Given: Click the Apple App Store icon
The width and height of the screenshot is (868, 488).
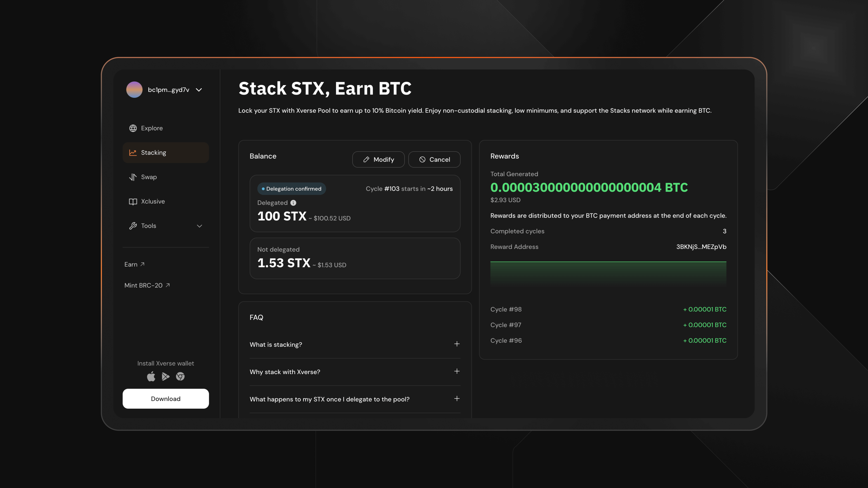Looking at the screenshot, I should [151, 376].
